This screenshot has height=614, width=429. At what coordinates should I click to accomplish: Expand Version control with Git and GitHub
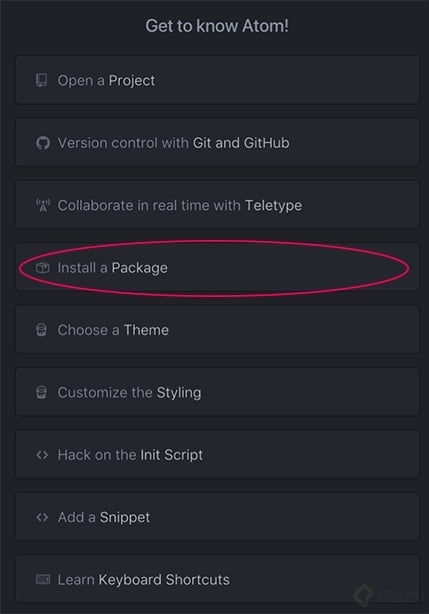pyautogui.click(x=217, y=143)
